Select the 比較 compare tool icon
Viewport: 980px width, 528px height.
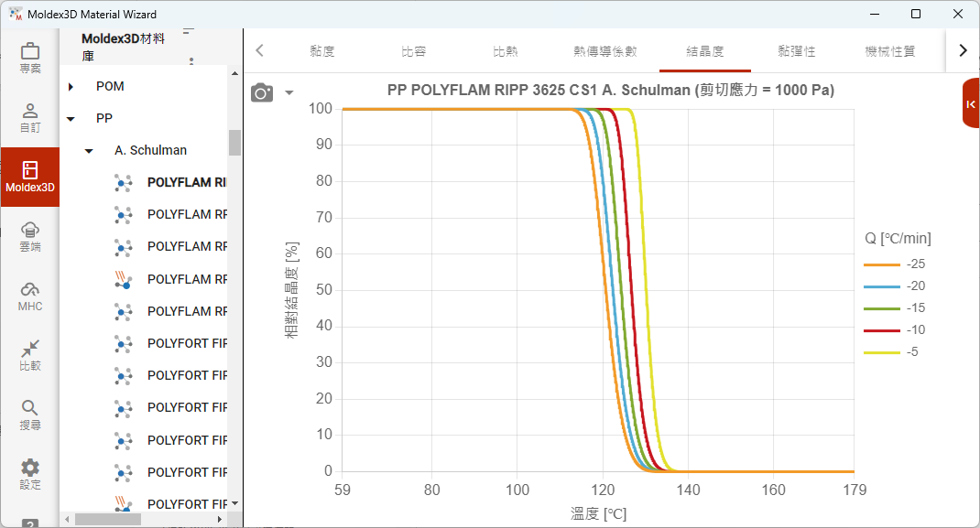click(29, 355)
